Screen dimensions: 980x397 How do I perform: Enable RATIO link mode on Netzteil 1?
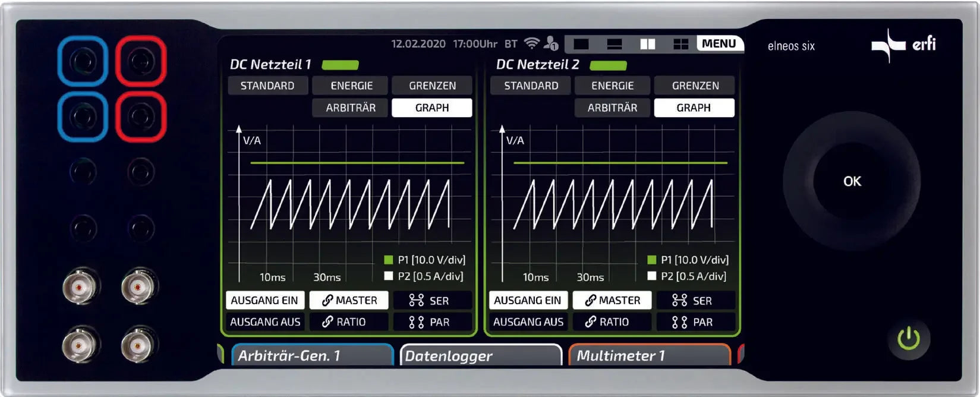(x=349, y=322)
